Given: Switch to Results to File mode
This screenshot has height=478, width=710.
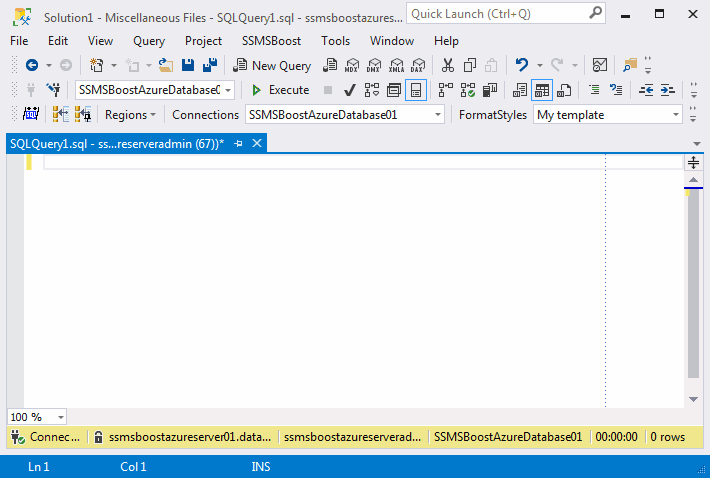Looking at the screenshot, I should tap(564, 90).
